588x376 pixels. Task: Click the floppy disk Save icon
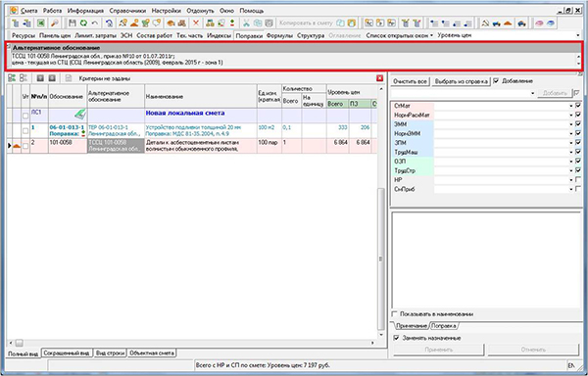click(72, 23)
